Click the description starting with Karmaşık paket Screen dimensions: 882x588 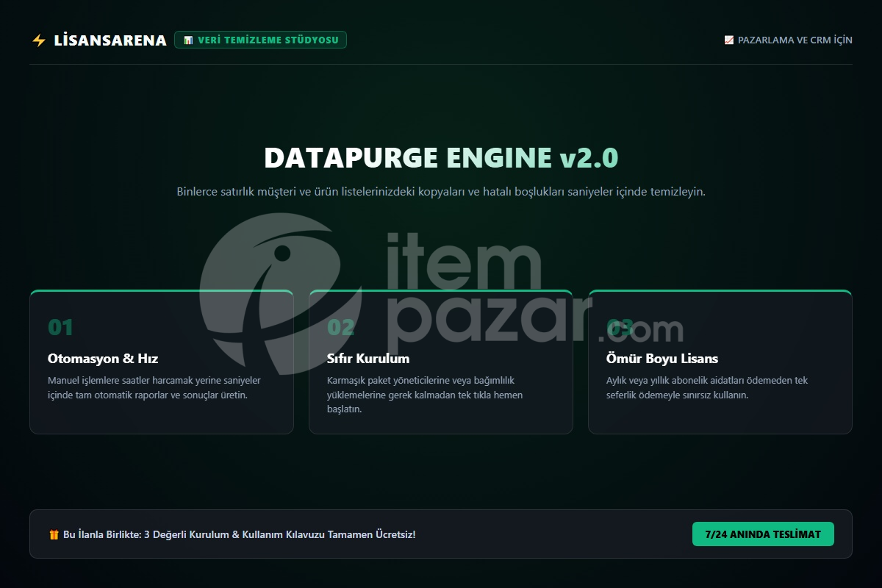click(x=425, y=395)
